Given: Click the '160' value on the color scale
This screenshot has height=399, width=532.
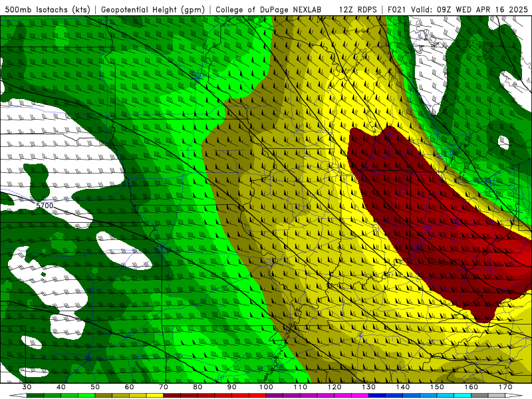Looking at the screenshot, I should (471, 387).
